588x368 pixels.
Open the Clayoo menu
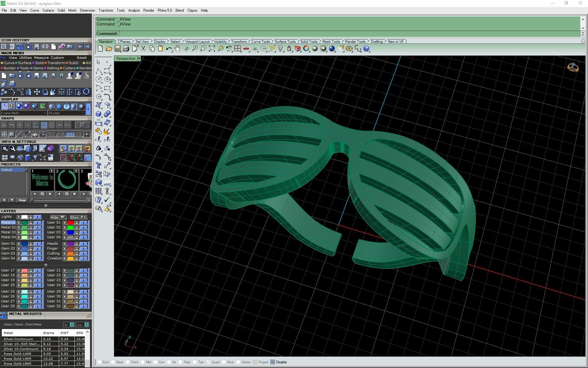pos(192,10)
